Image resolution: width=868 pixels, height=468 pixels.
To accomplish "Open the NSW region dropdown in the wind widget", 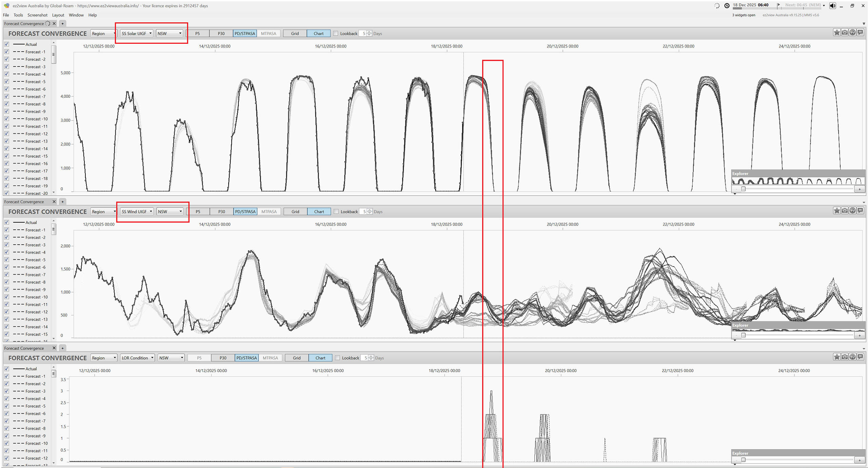I will pyautogui.click(x=170, y=212).
